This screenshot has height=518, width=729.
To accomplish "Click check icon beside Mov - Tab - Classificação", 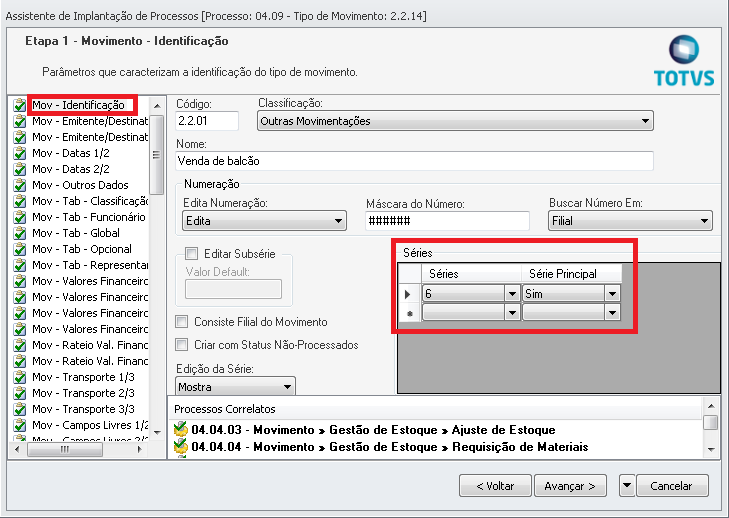I will point(20,201).
